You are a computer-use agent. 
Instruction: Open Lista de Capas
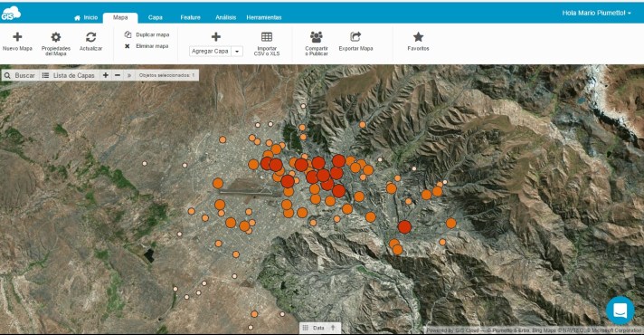pyautogui.click(x=69, y=75)
